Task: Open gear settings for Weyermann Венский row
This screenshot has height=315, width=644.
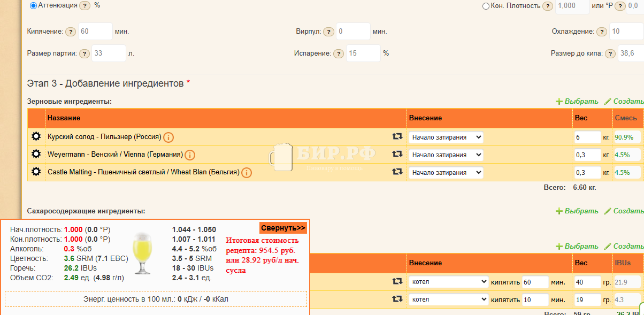Action: (x=36, y=154)
